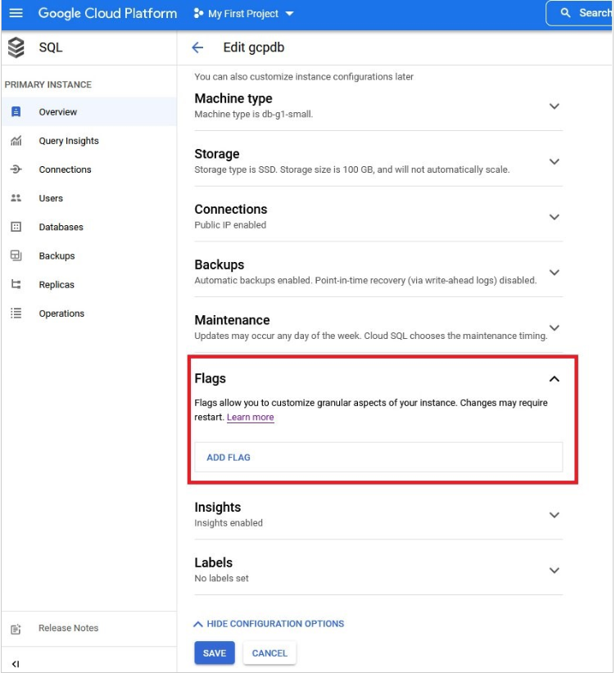Open the Databases page
Viewport: 616px width, 673px height.
click(x=89, y=227)
